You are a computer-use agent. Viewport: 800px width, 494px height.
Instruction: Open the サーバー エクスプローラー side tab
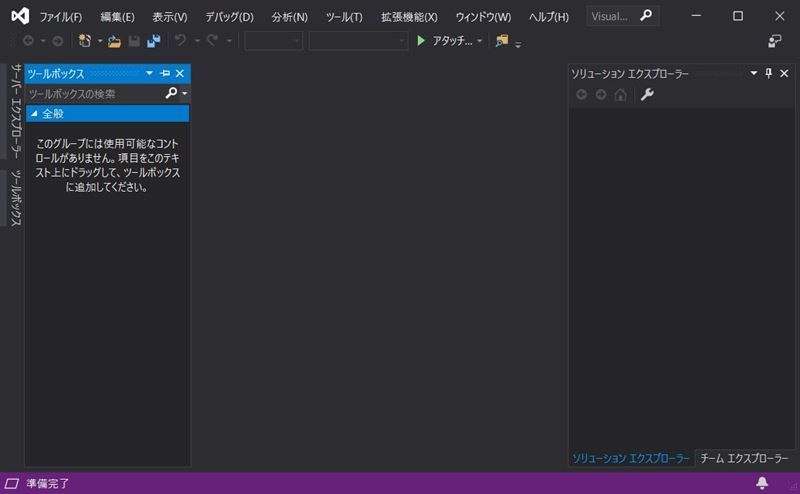(x=16, y=111)
